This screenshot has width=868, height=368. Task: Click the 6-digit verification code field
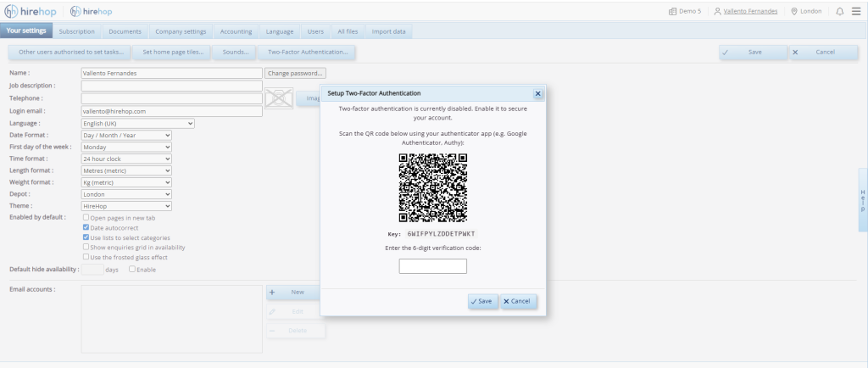pos(433,266)
